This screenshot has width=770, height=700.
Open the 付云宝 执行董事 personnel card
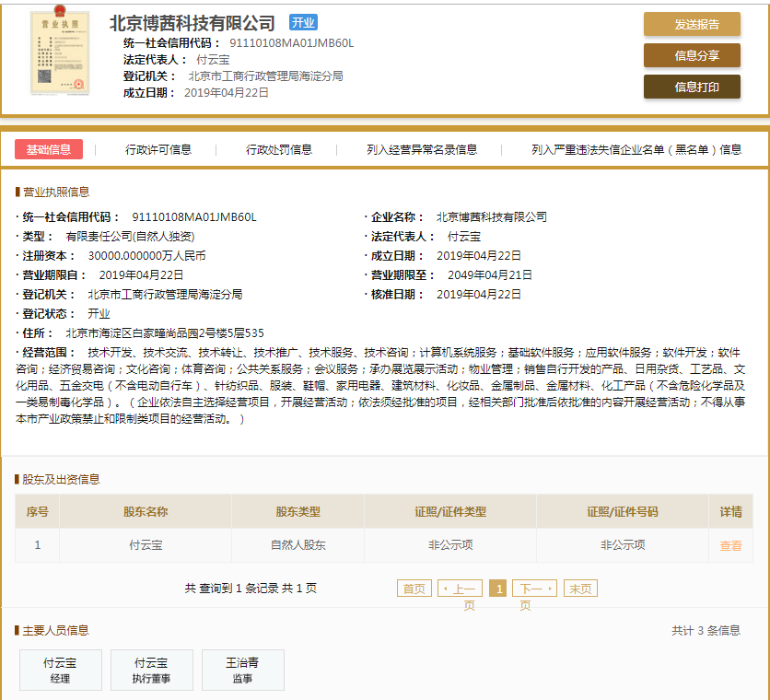click(x=151, y=670)
